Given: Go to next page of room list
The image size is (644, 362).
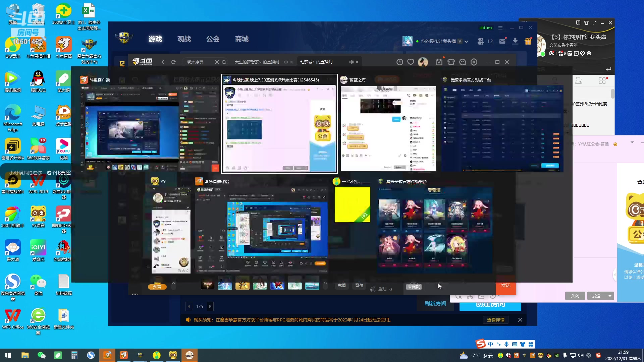Looking at the screenshot, I should 210,306.
